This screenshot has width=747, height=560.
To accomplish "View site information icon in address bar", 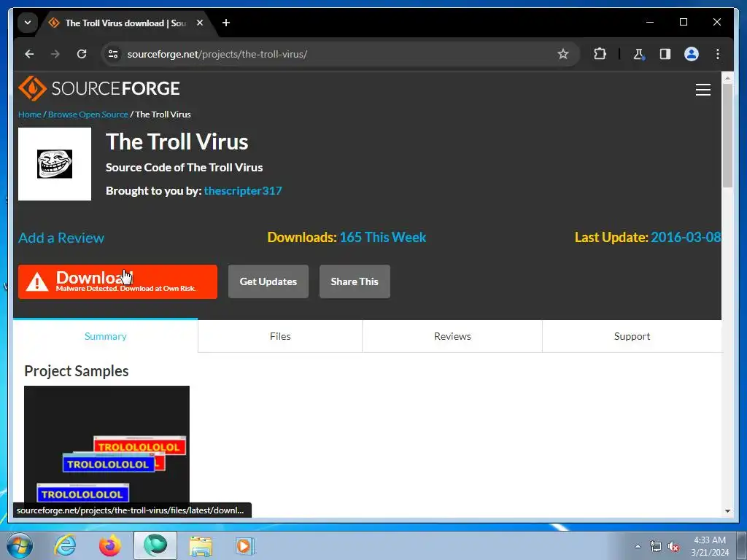I will 113,54.
